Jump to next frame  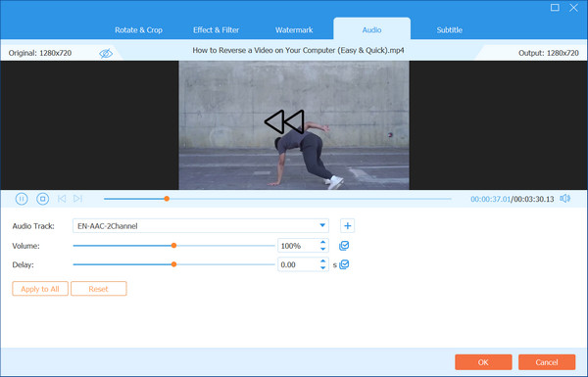pyautogui.click(x=78, y=199)
